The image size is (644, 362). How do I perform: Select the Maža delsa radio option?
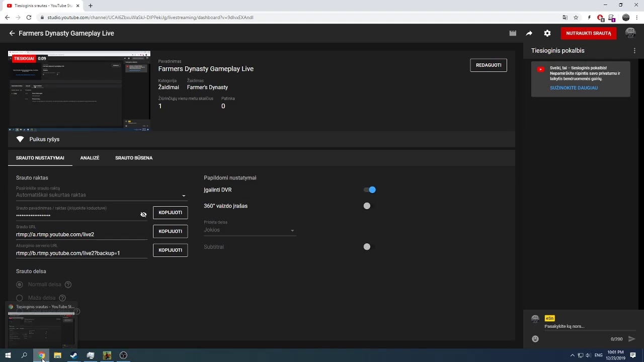[x=20, y=298]
